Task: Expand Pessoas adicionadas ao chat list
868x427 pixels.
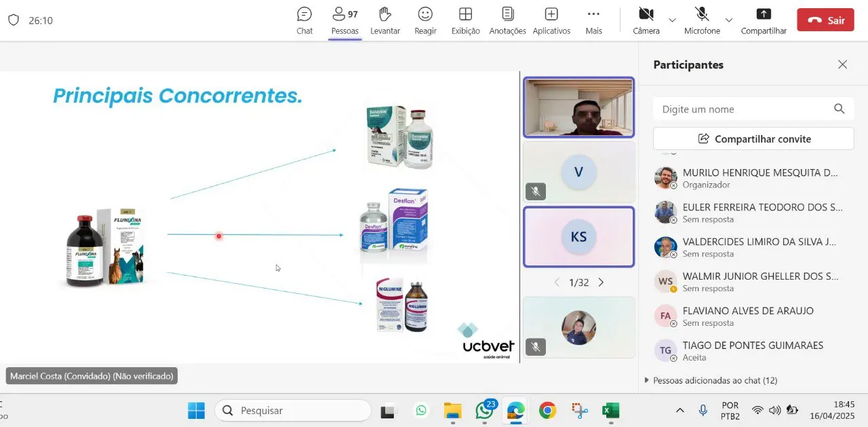Action: 711,380
